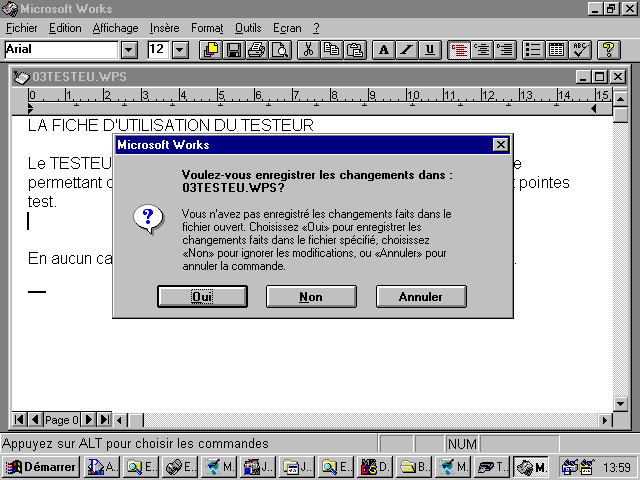
Task: Toggle Italic formatting button
Action: tap(407, 50)
